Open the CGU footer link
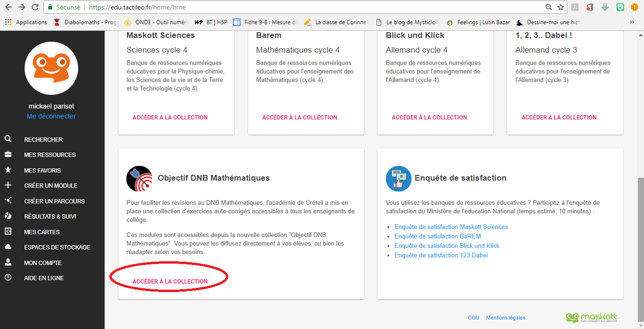 coord(474,318)
